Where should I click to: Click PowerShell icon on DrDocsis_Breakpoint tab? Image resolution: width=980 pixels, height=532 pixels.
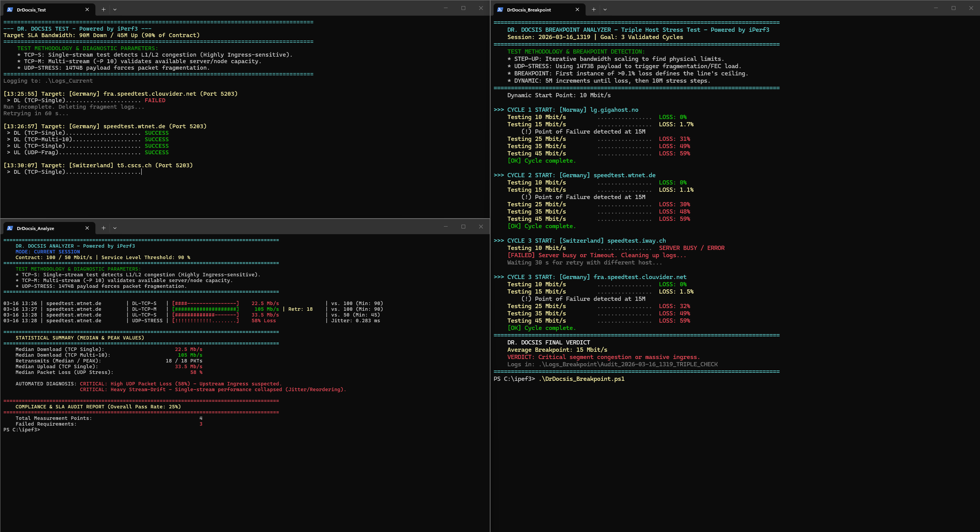pos(500,10)
